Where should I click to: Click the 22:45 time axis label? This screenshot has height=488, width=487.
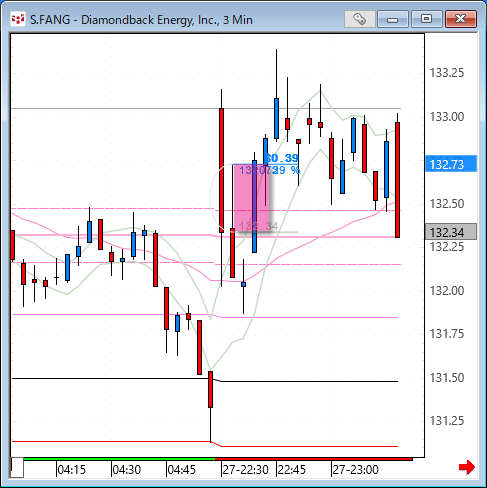[x=292, y=470]
